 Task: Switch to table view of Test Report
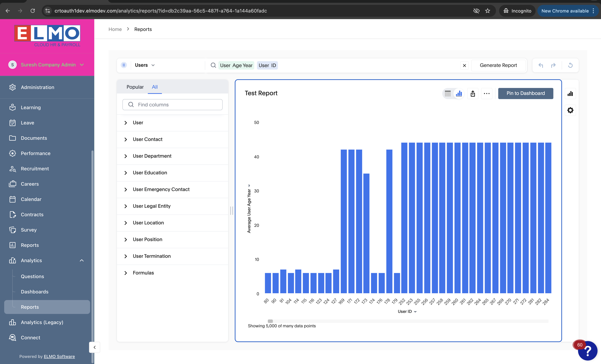tap(448, 93)
